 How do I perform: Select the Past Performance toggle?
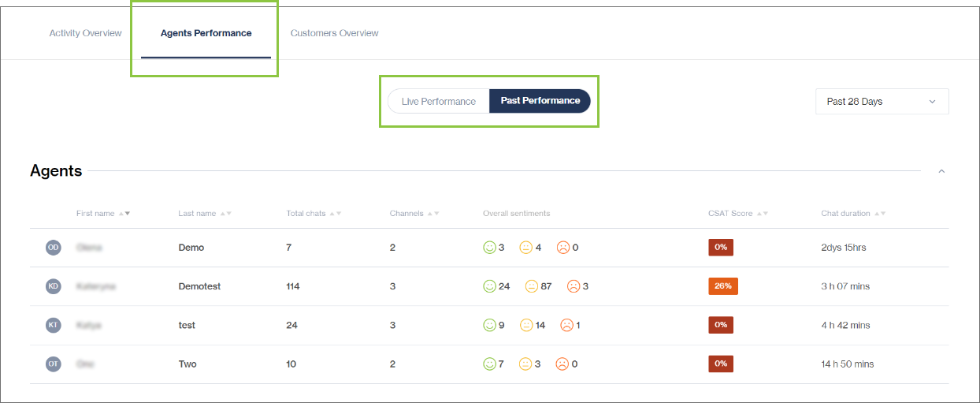540,101
